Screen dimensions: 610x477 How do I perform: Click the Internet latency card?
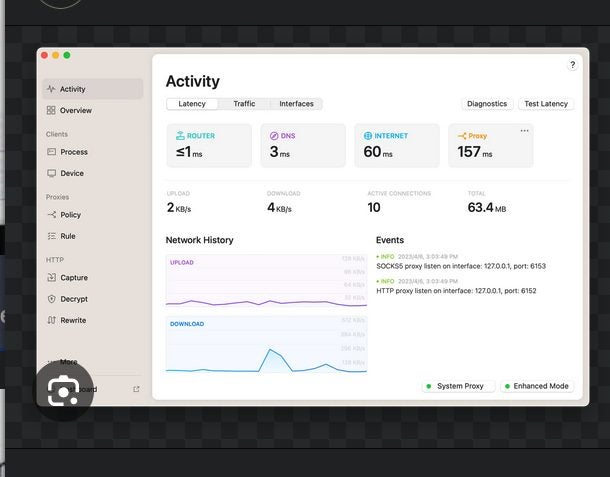coord(396,145)
